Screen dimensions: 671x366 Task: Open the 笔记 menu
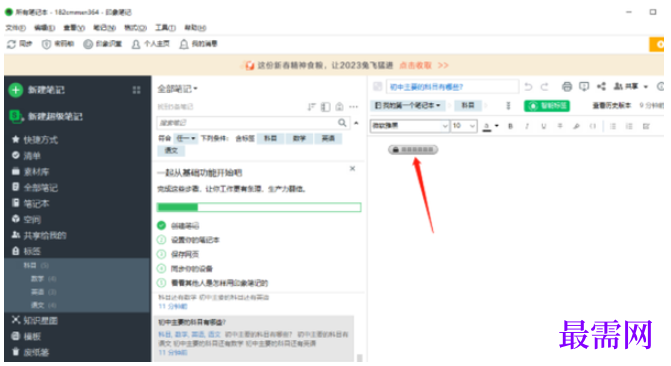pos(105,28)
